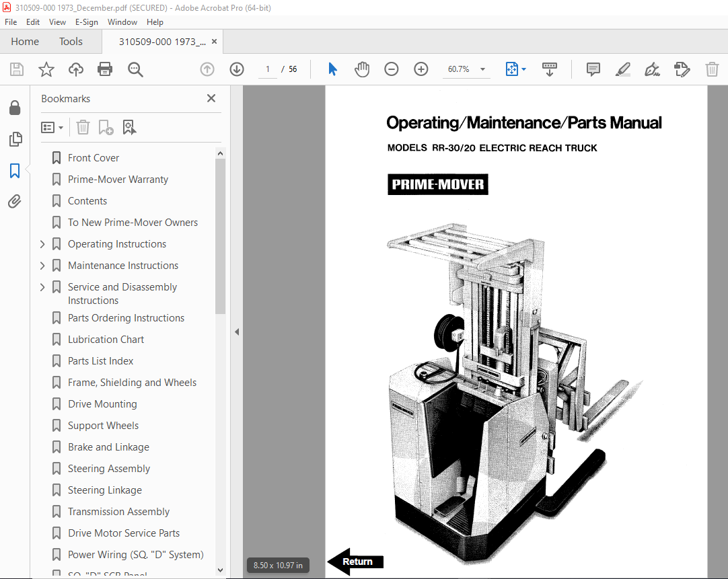Image resolution: width=728 pixels, height=579 pixels.
Task: Click the 60.7% zoom value field
Action: click(x=458, y=69)
